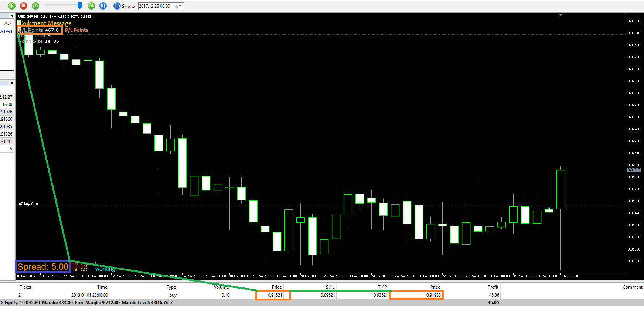Screen dimensions: 644x310
Task: Speed up playback with the fast-forward icon
Action: pyautogui.click(x=91, y=6)
